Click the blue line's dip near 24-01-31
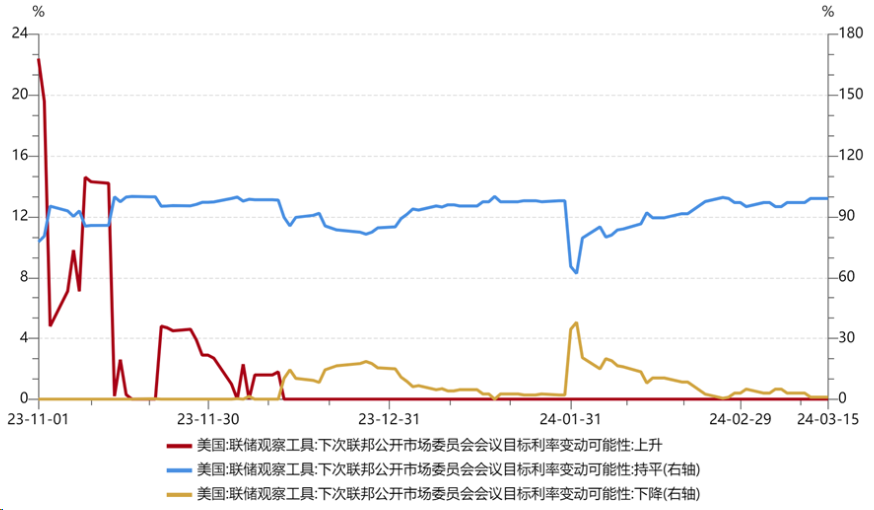874x510 pixels. tap(576, 273)
